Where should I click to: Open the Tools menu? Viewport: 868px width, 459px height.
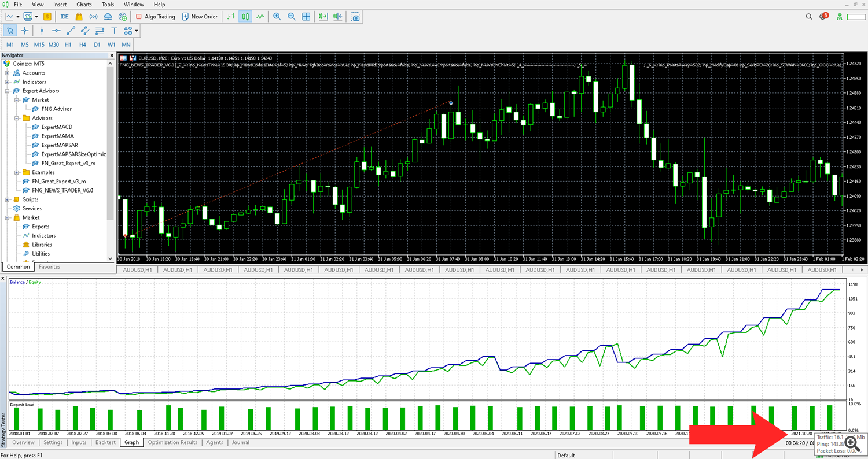pos(108,4)
